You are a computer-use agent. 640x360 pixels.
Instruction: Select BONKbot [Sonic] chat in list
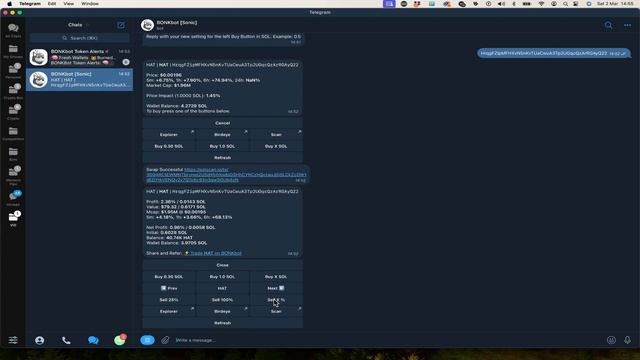[x=80, y=80]
